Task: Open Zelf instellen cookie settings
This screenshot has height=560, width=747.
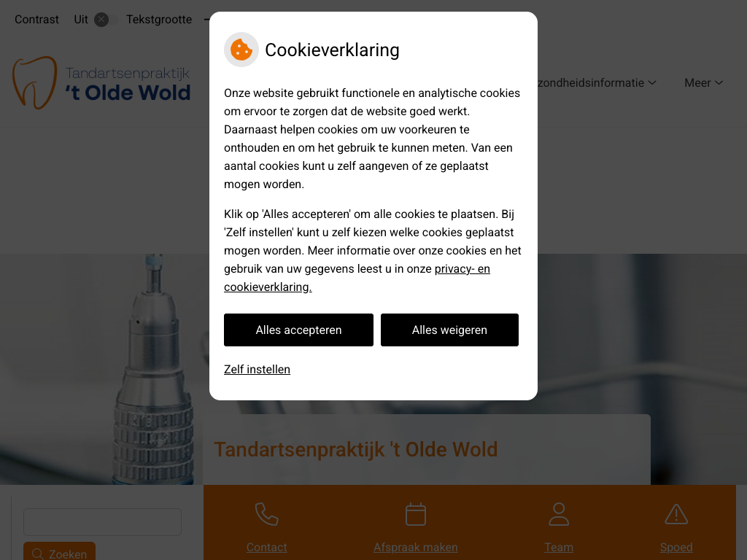Action: 257,370
